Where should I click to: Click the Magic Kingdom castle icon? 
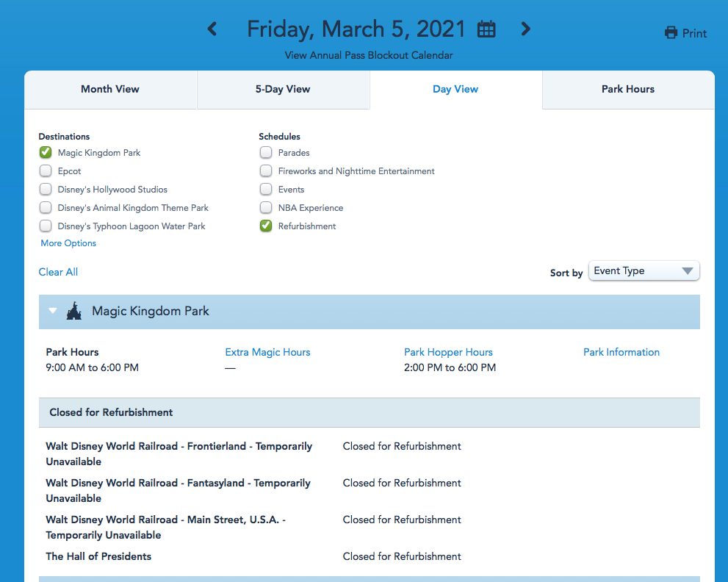point(73,311)
